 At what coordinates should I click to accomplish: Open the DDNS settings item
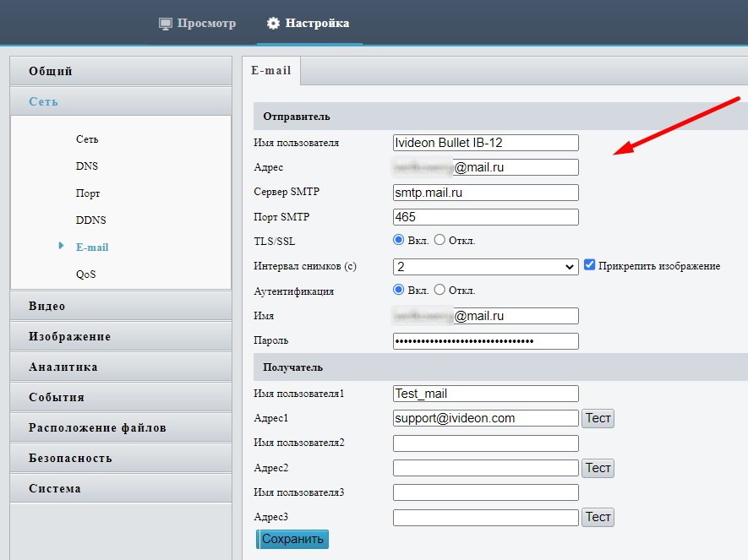click(90, 220)
